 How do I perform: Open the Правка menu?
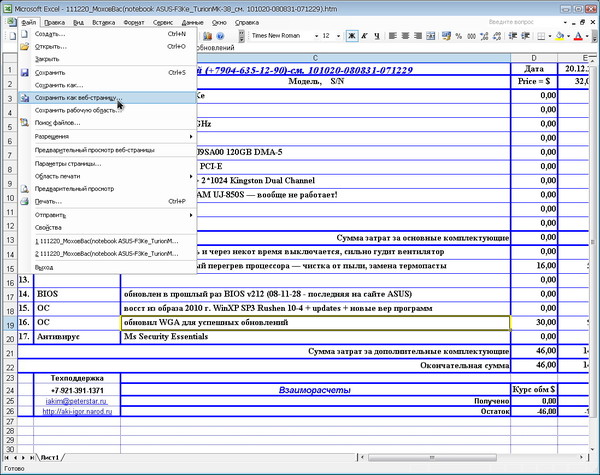coord(54,23)
